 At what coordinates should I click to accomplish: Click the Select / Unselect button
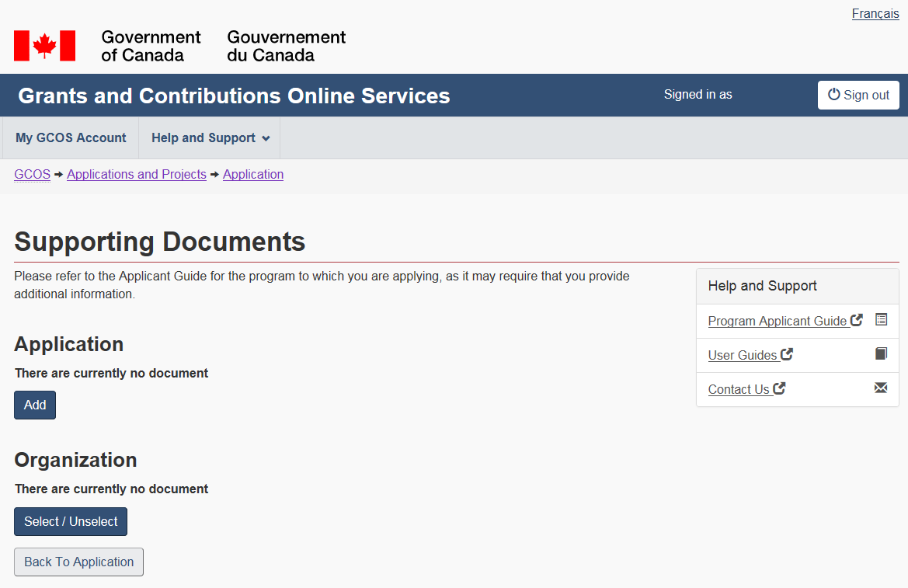[71, 522]
